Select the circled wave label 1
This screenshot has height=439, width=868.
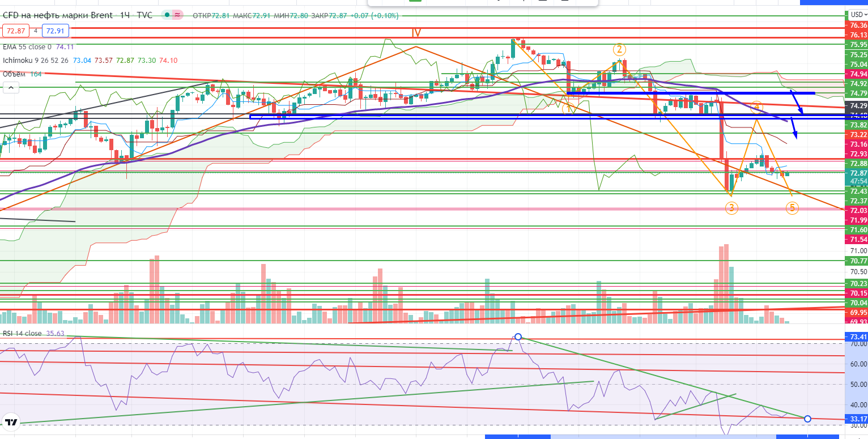[x=569, y=109]
